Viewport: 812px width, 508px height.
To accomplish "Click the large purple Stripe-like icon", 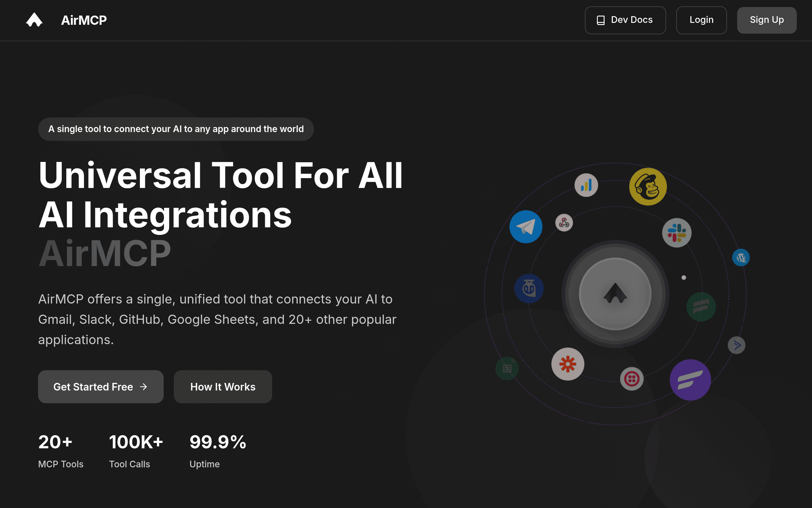I will [690, 380].
